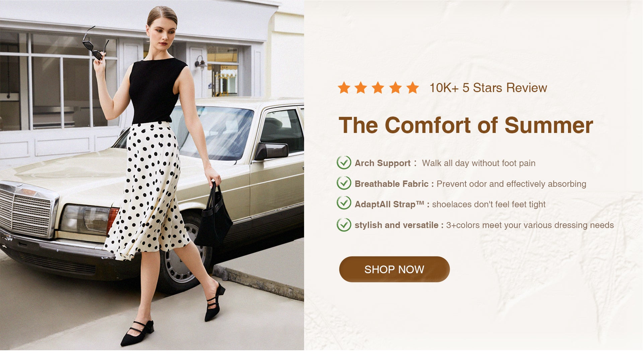Click the second orange star
643x364 pixels.
coord(361,88)
